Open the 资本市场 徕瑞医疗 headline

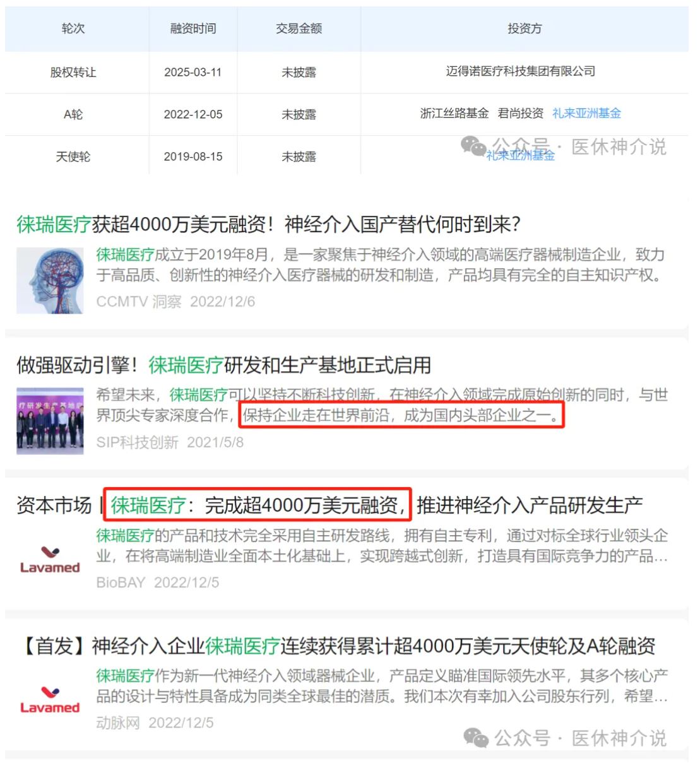[x=329, y=505]
